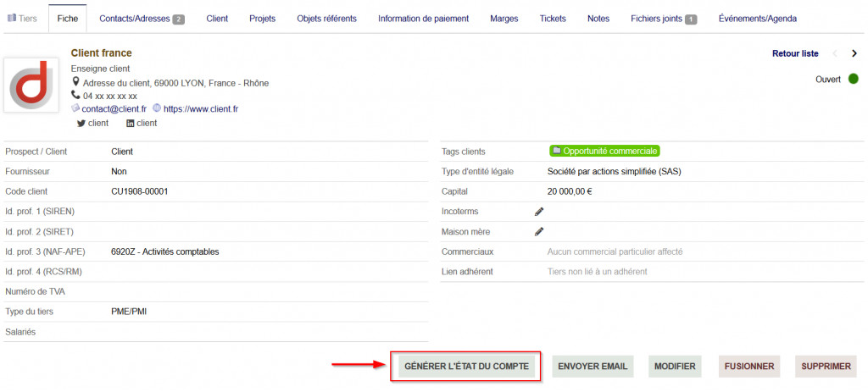Click code client CU1908-00001
The image size is (868, 392).
click(140, 191)
